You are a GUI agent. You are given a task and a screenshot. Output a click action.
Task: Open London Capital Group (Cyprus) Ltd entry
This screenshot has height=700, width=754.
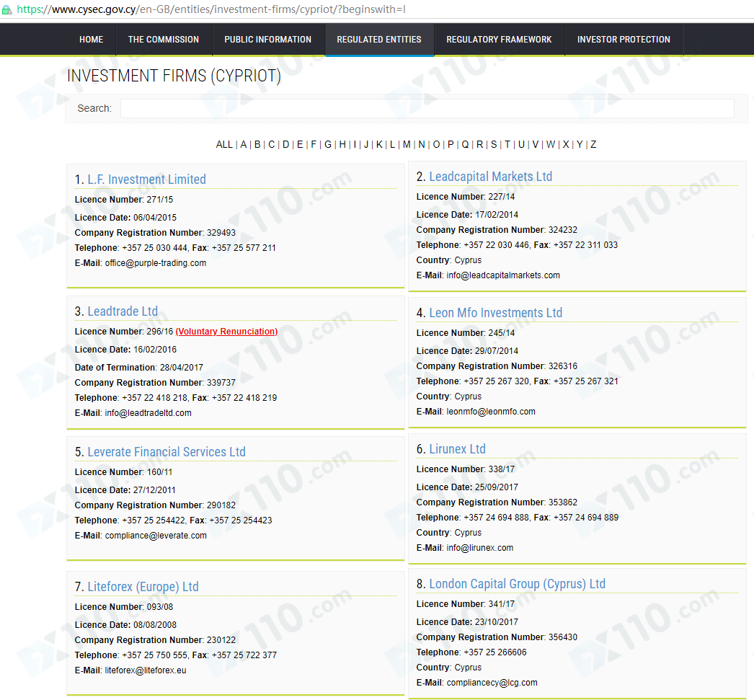(x=518, y=584)
